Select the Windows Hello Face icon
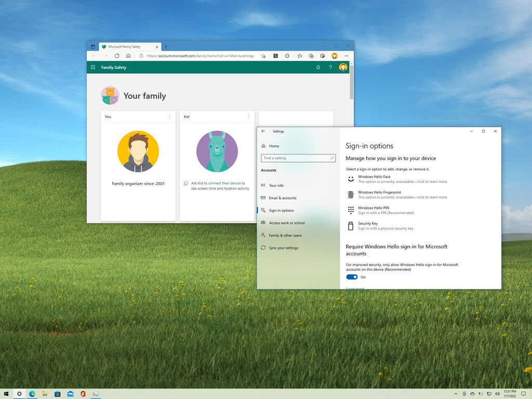Viewport: 532px width, 399px height. tap(352, 178)
